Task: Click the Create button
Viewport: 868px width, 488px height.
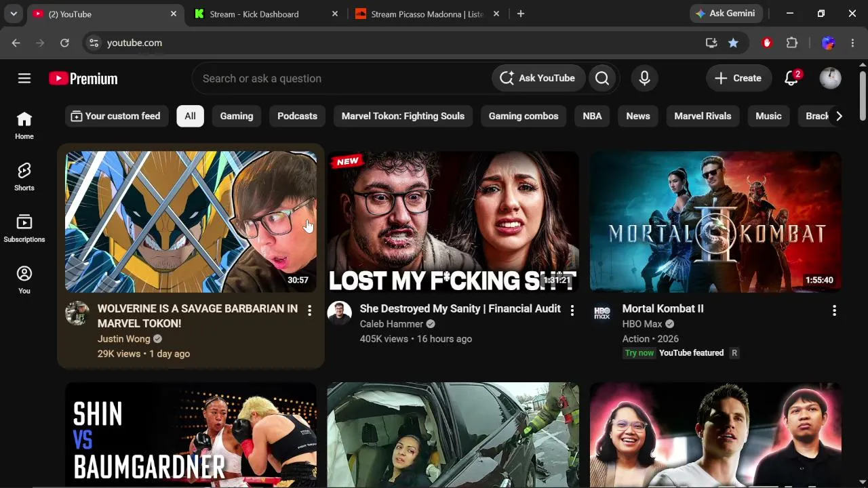Action: 738,79
